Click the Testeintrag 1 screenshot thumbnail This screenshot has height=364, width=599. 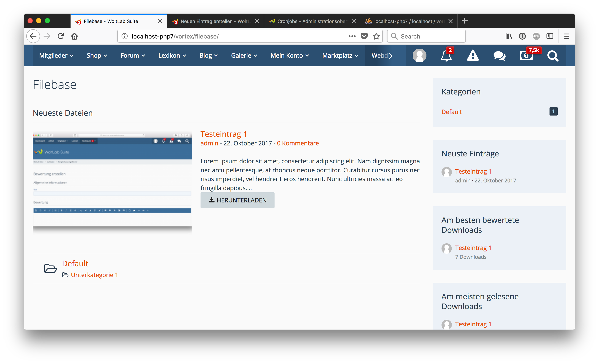pyautogui.click(x=112, y=182)
